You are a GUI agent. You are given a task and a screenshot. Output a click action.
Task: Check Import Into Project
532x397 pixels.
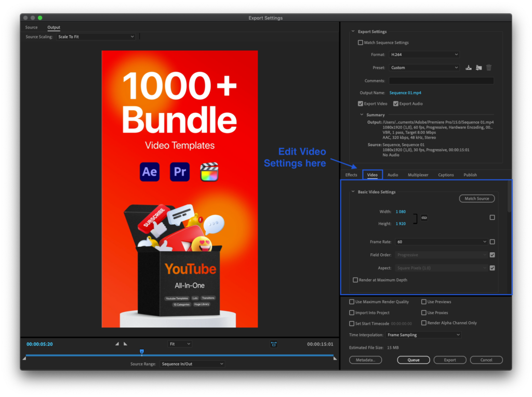click(352, 312)
